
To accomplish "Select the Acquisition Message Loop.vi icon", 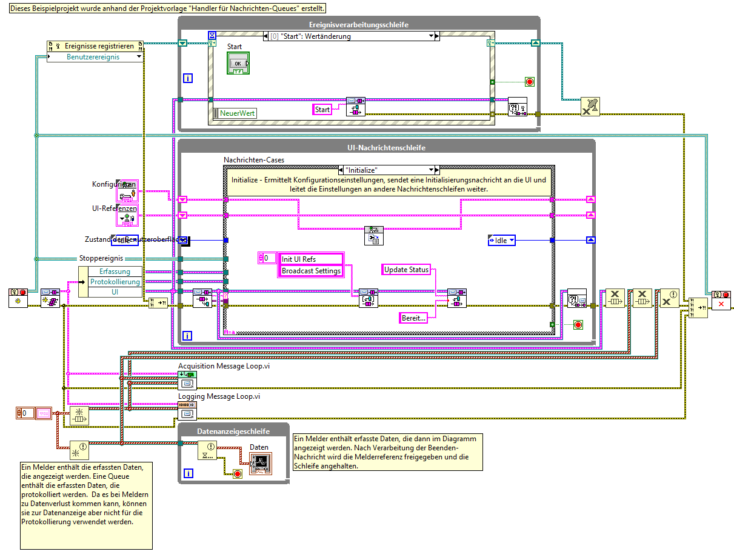I will coord(187,380).
